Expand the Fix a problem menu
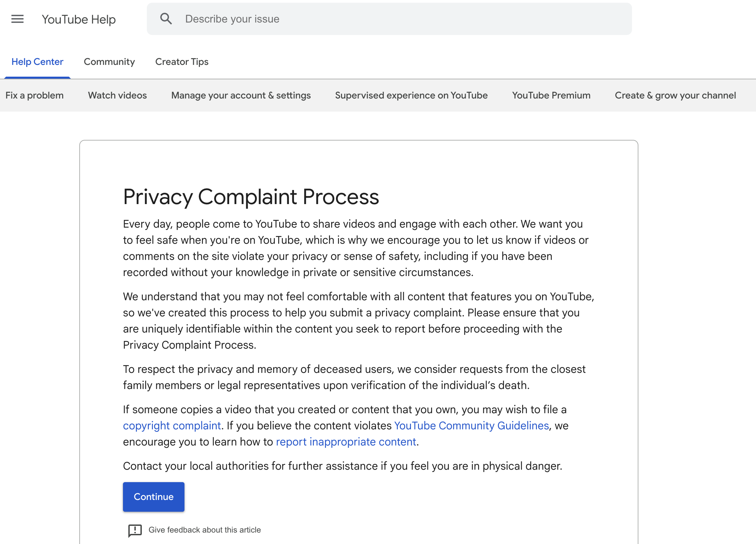Viewport: 756px width, 544px height. click(x=35, y=95)
